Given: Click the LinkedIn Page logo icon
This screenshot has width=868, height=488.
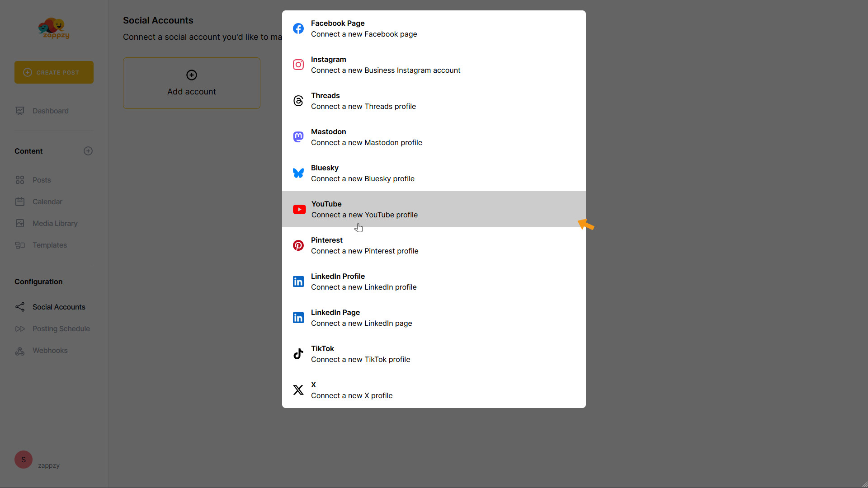Looking at the screenshot, I should click(x=298, y=318).
